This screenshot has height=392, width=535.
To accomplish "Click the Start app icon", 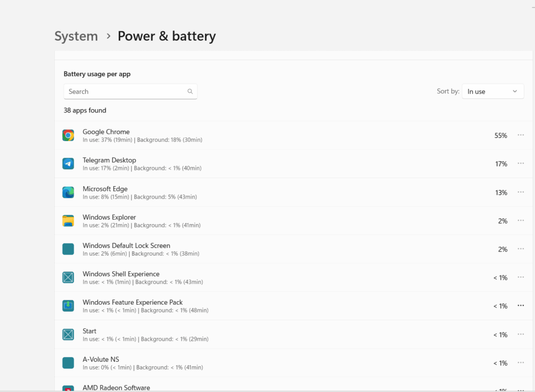I will coord(68,335).
